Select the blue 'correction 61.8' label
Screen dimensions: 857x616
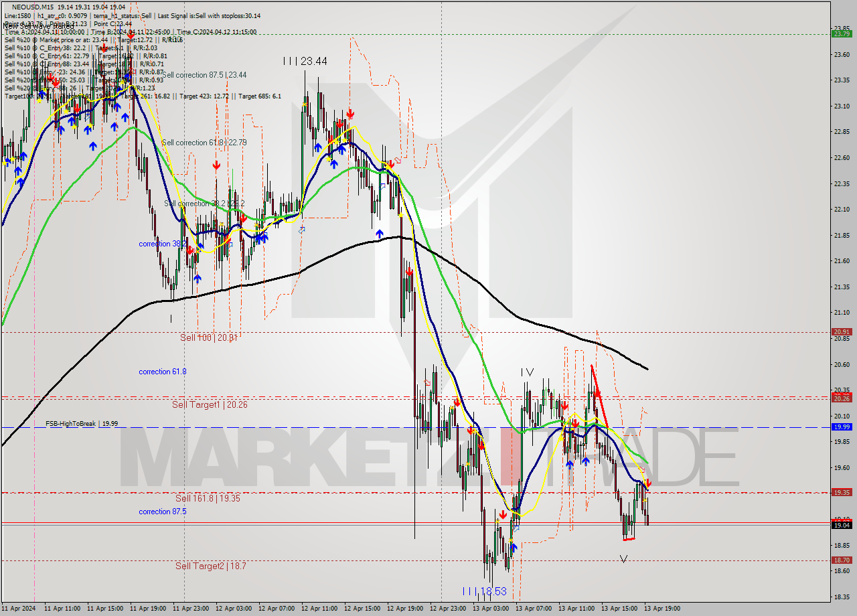(163, 372)
